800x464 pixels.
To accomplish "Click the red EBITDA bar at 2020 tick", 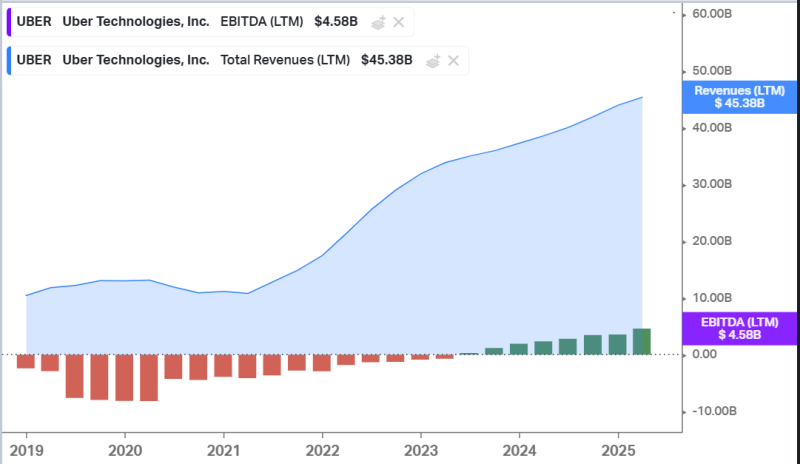I will click(124, 378).
